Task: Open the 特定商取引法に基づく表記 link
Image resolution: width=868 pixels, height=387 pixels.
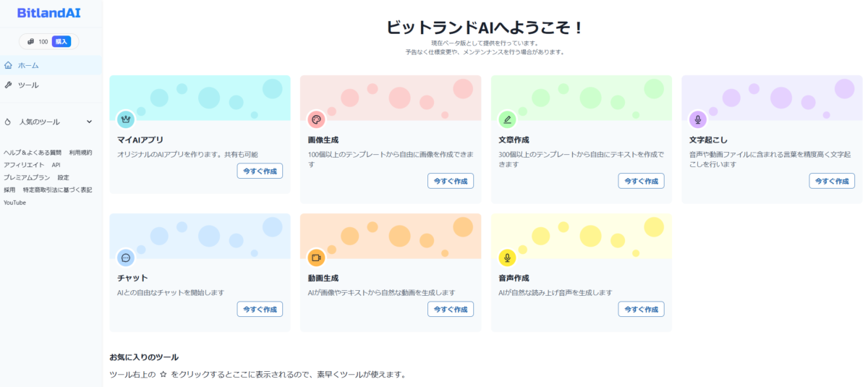Action: coord(58,190)
